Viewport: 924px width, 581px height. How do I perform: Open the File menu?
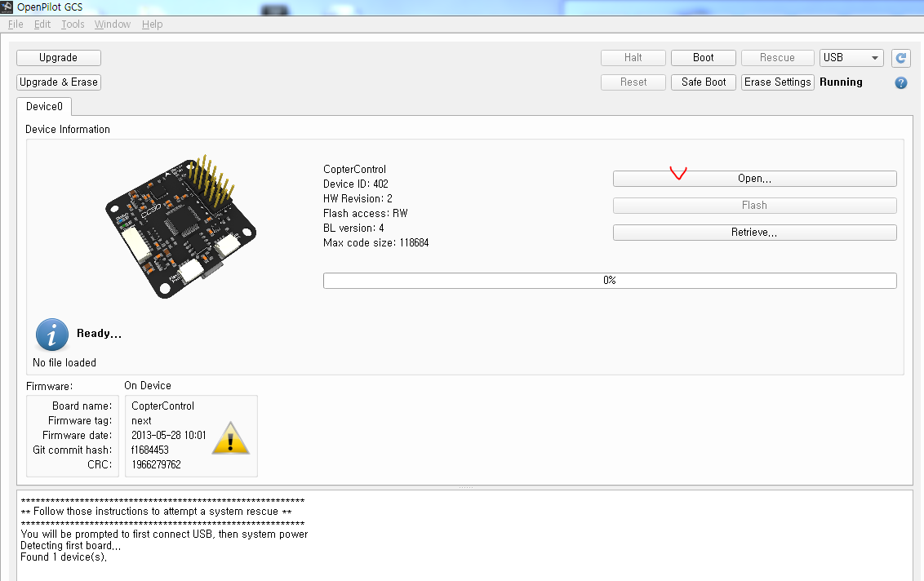16,24
